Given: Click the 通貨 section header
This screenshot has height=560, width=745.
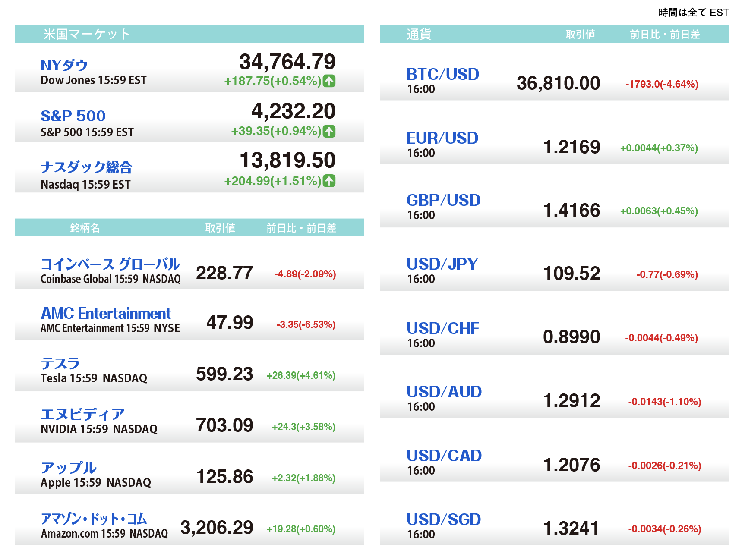Looking at the screenshot, I should pyautogui.click(x=419, y=34).
